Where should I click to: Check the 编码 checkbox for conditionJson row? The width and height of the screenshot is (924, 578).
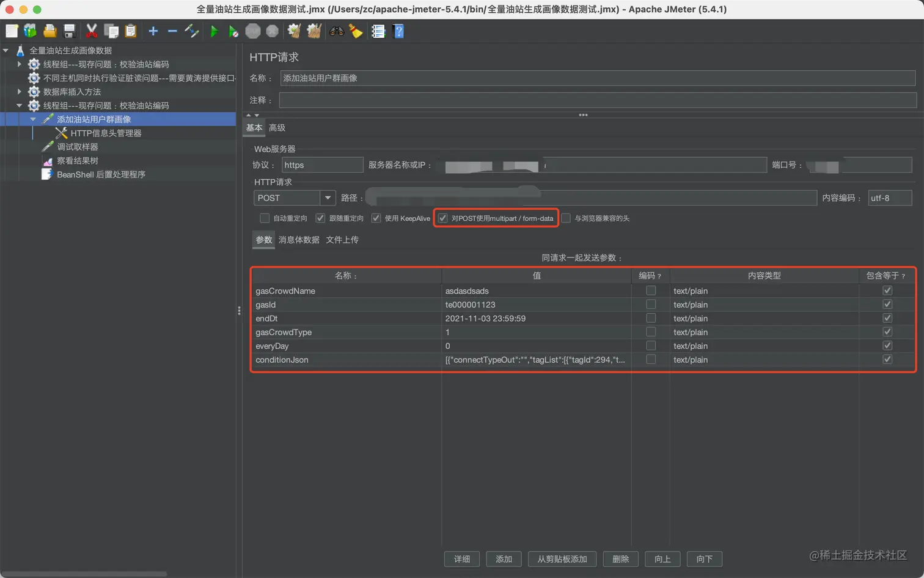(651, 360)
